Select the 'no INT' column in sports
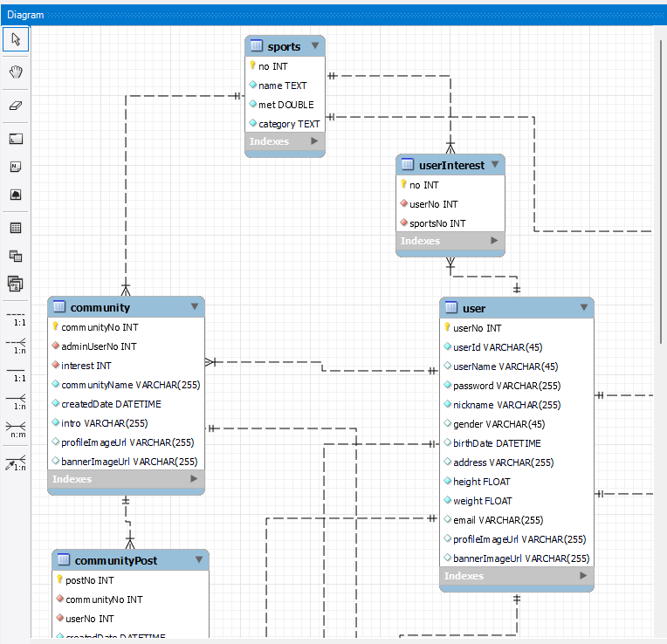Viewport: 667px width, 644px height. [285, 66]
